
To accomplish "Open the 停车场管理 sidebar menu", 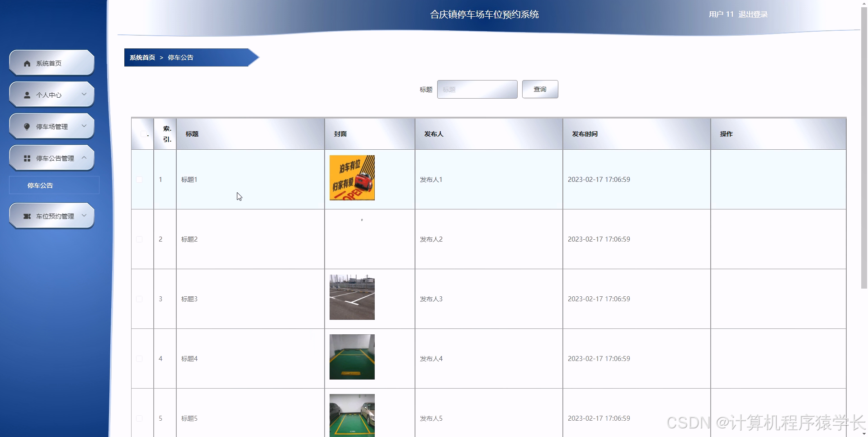I will tap(52, 126).
